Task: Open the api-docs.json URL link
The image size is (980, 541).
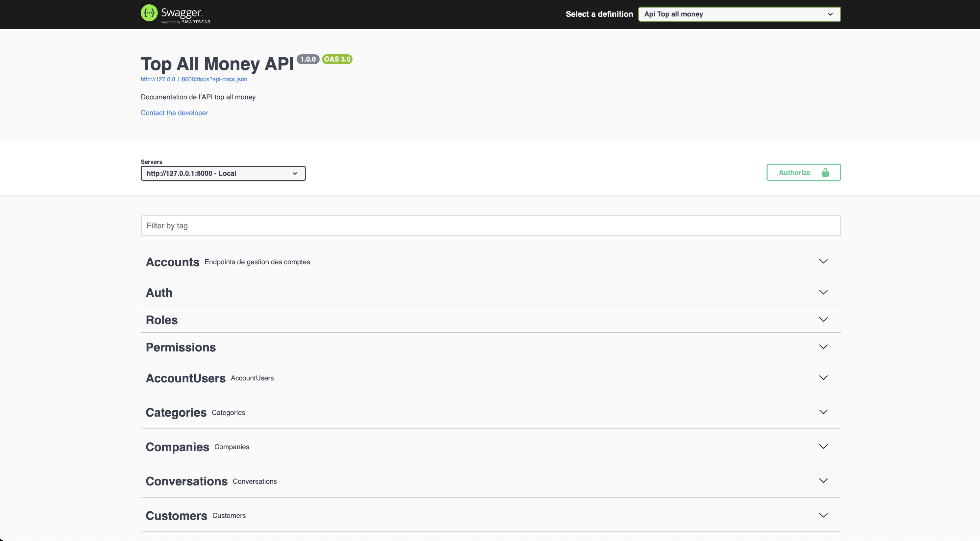Action: point(194,79)
